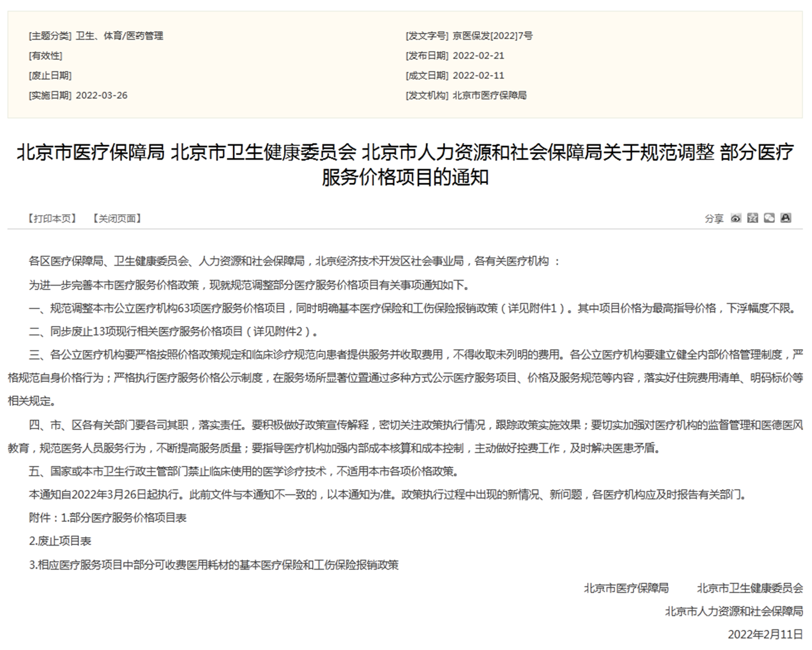The width and height of the screenshot is (812, 650).
Task: Click the signing date 2022年2月11日 at the bottom
Action: pos(765,635)
